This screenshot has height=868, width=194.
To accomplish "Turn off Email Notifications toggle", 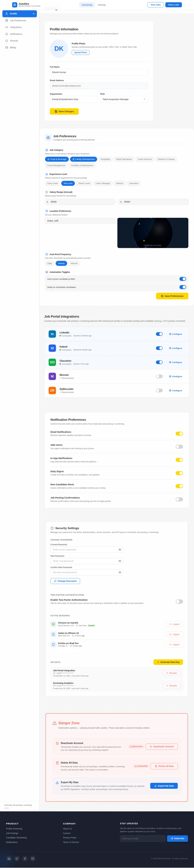I will pos(179,434).
